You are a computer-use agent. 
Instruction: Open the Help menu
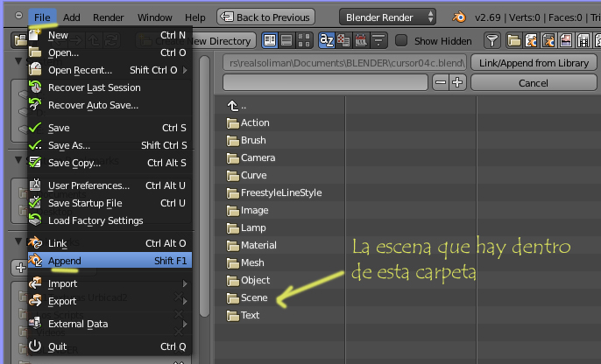coord(195,17)
